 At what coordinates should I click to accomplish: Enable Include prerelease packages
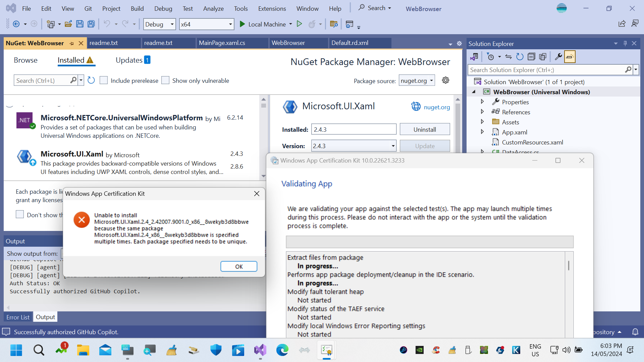(x=104, y=80)
